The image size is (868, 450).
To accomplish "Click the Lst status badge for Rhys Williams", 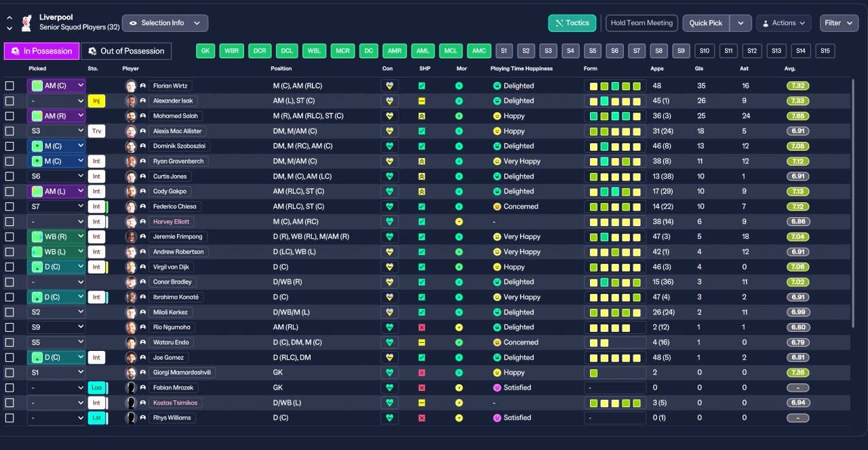I will coord(96,417).
